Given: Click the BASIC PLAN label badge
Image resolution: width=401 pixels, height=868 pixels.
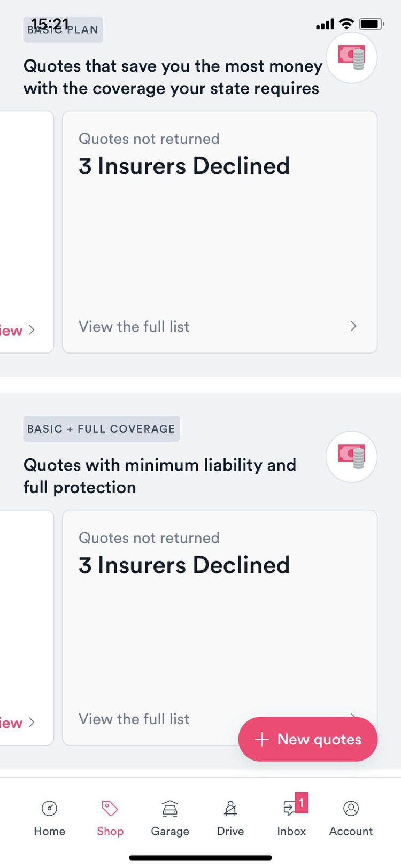Looking at the screenshot, I should click(63, 29).
